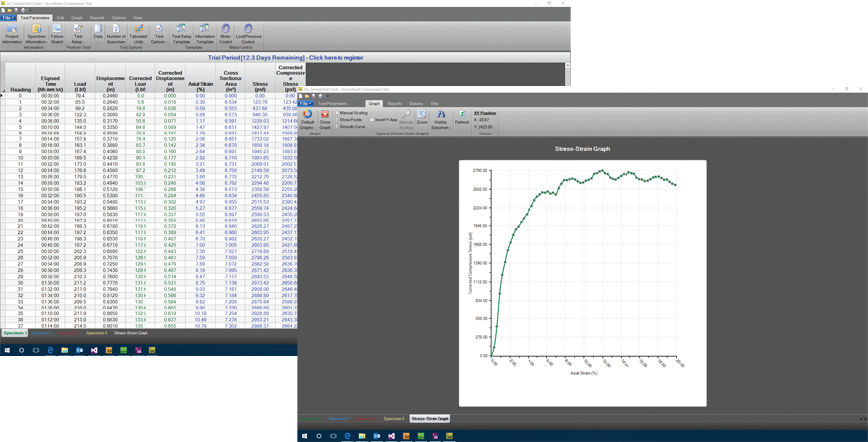Switch to the Reports tab in graph window
Screen dimensions: 868x442
pyautogui.click(x=394, y=103)
